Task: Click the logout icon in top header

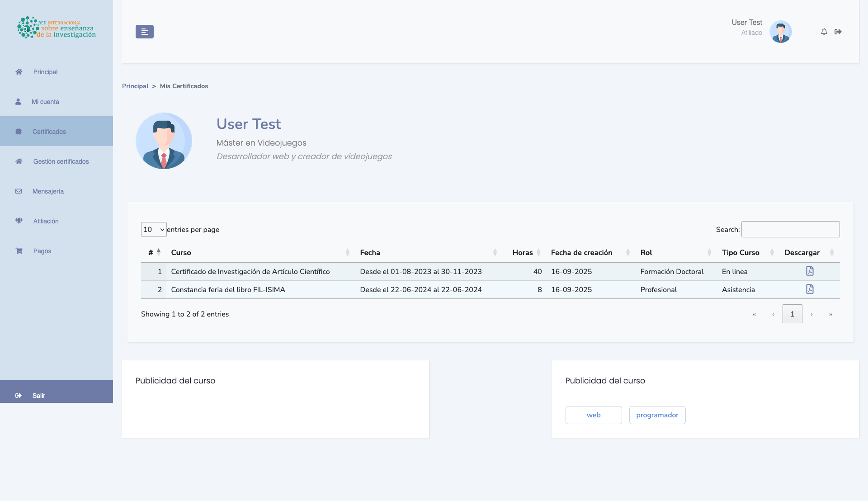Action: click(x=838, y=32)
